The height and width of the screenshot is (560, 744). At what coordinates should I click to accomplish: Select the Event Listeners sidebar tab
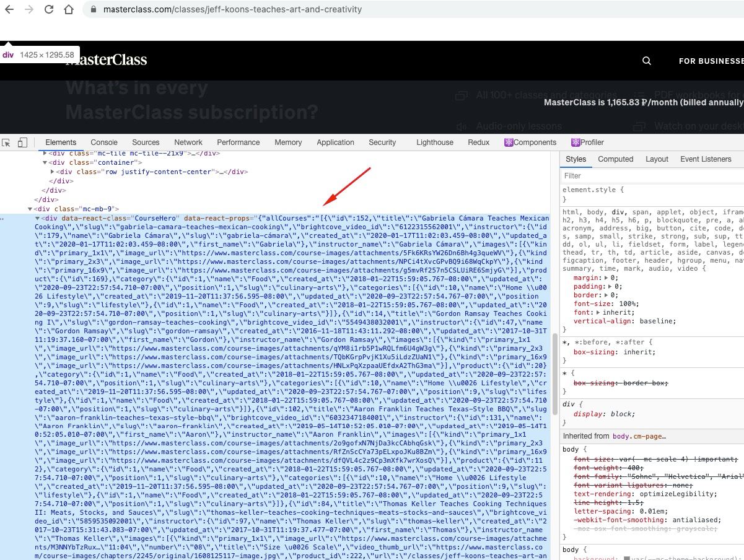click(706, 159)
